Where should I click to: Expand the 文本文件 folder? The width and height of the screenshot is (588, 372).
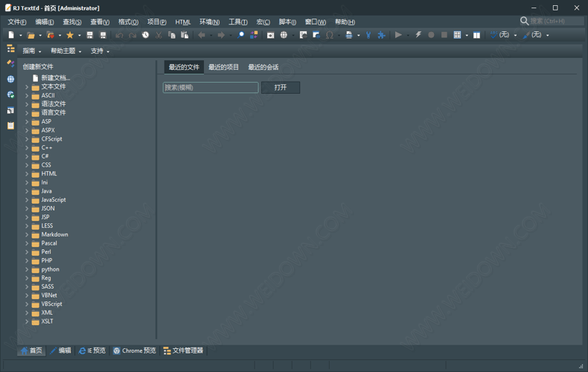[x=27, y=86]
